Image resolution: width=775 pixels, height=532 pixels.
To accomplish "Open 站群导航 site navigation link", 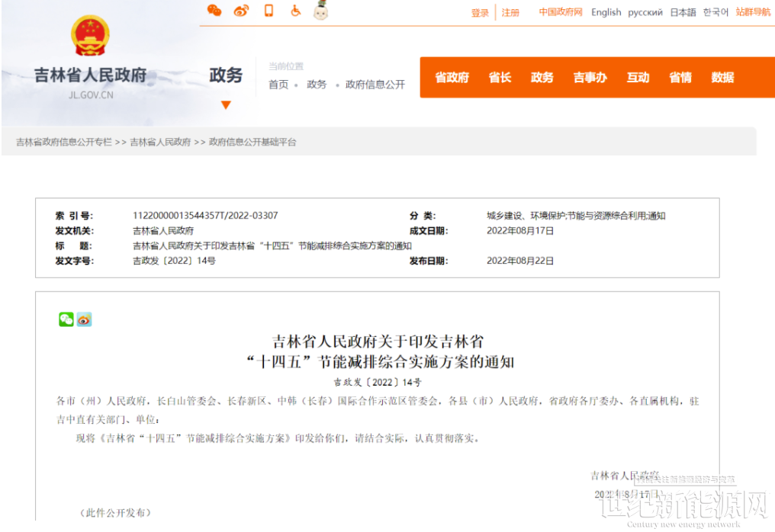I will click(x=753, y=12).
